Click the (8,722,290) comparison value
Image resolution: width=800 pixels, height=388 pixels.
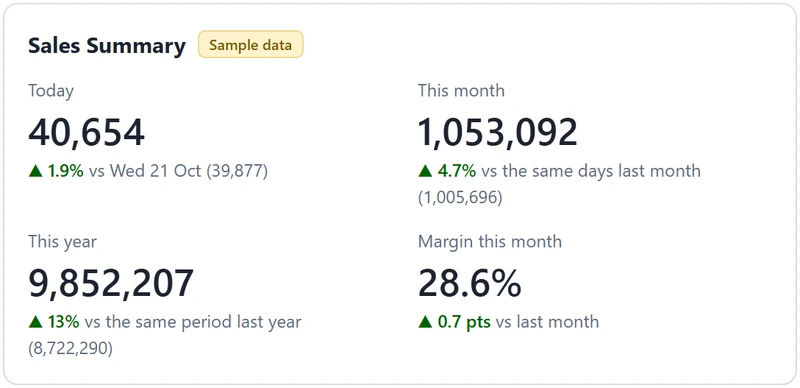(x=70, y=349)
